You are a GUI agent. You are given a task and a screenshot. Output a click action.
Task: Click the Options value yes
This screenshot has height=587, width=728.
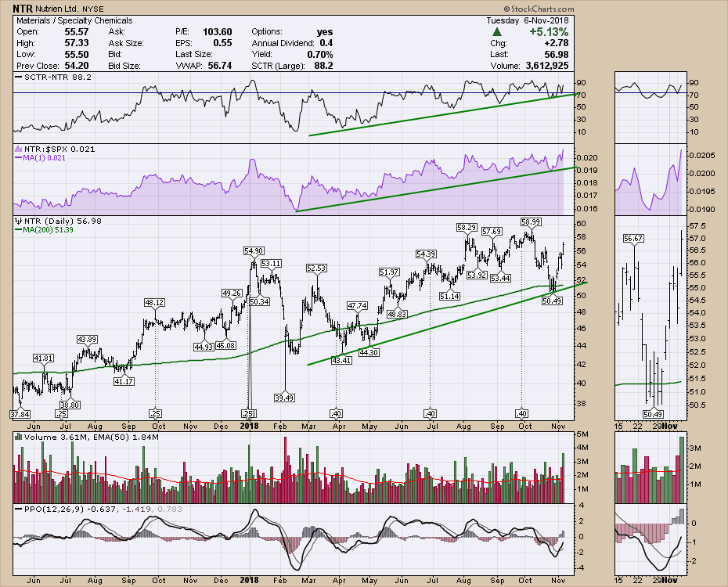325,31
